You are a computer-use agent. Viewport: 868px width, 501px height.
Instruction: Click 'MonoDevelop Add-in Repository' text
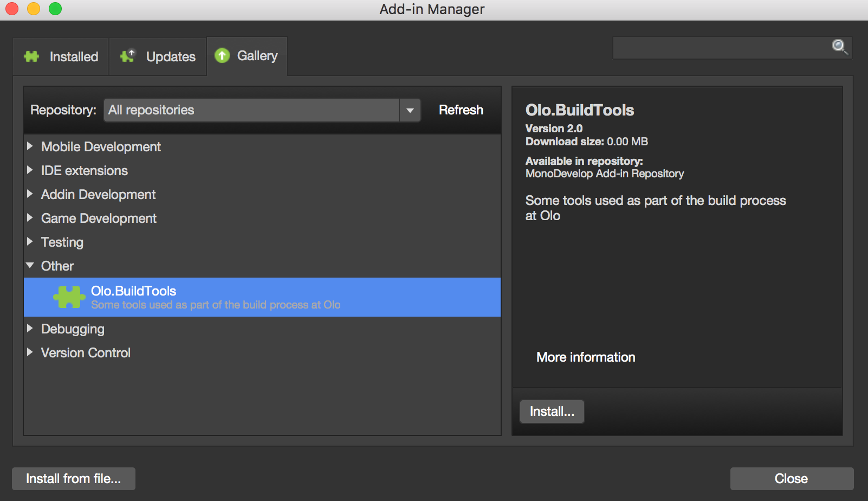[605, 174]
